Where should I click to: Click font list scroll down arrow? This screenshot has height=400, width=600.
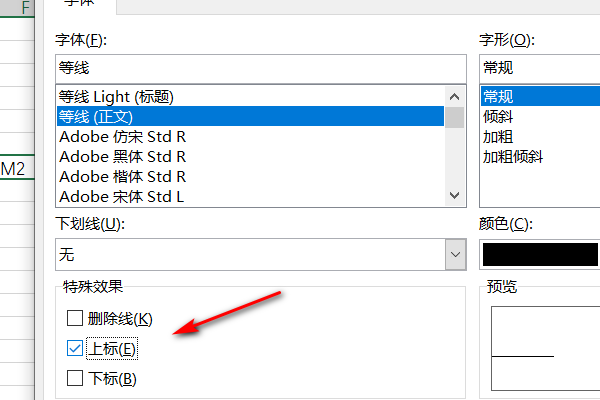(455, 195)
